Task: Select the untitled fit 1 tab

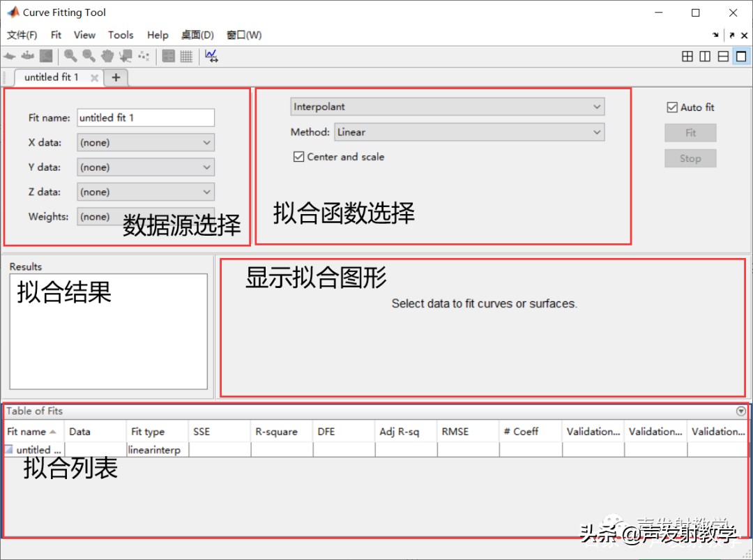Action: [x=52, y=77]
